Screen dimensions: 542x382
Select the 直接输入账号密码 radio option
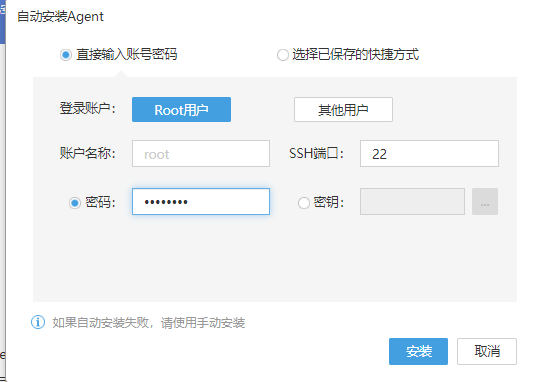point(66,55)
